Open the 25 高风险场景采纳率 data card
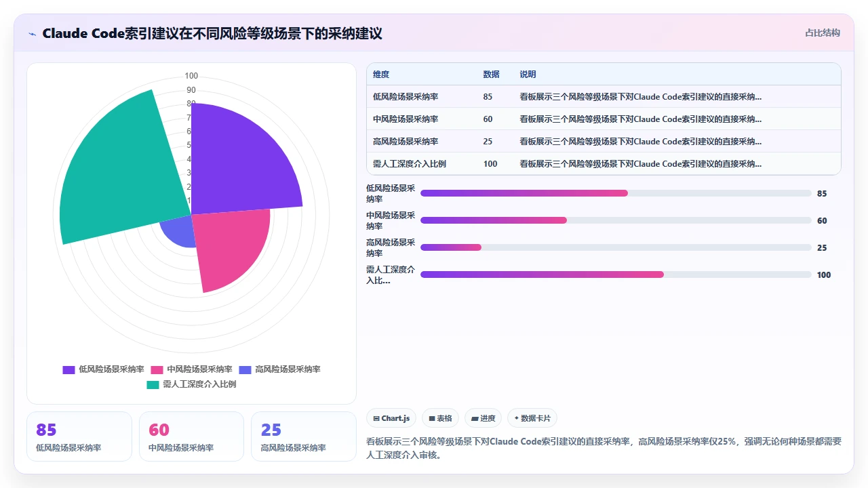 [x=304, y=436]
